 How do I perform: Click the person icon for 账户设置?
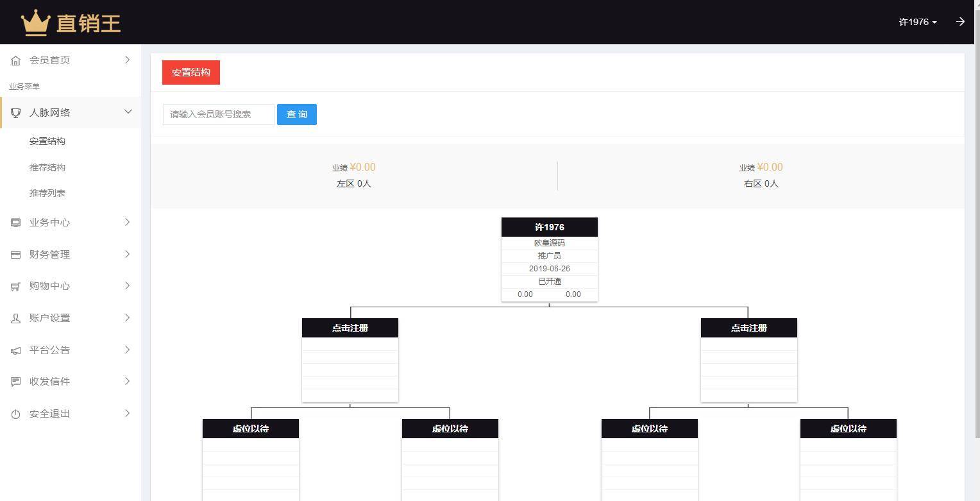tap(15, 318)
